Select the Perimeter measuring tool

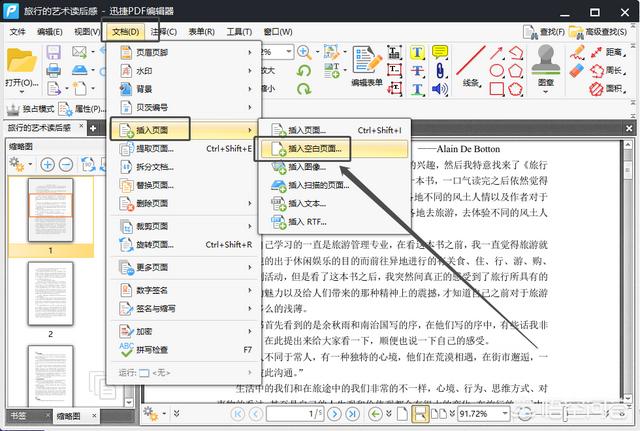pyautogui.click(x=608, y=70)
